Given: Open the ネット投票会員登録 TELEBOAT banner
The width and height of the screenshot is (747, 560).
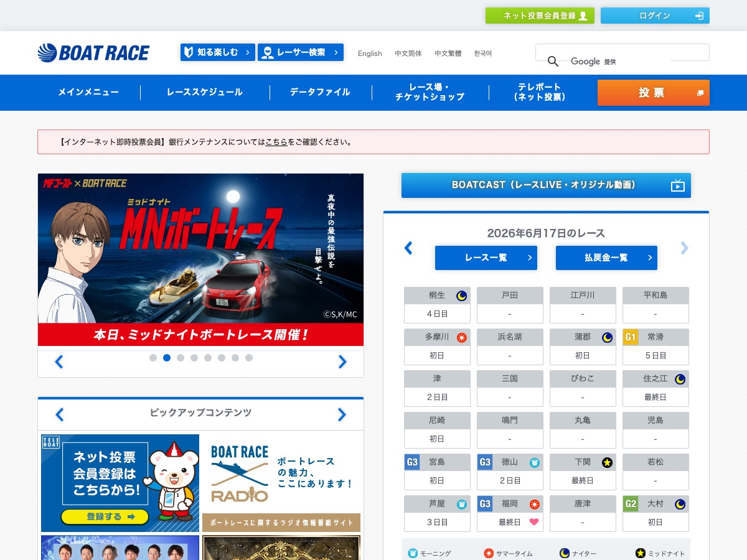Looking at the screenshot, I should point(120,483).
